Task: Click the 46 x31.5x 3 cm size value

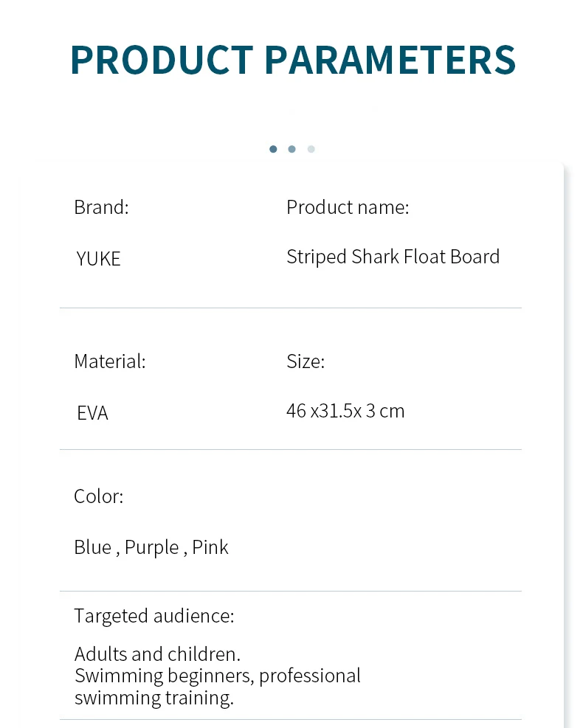Action: click(x=345, y=411)
